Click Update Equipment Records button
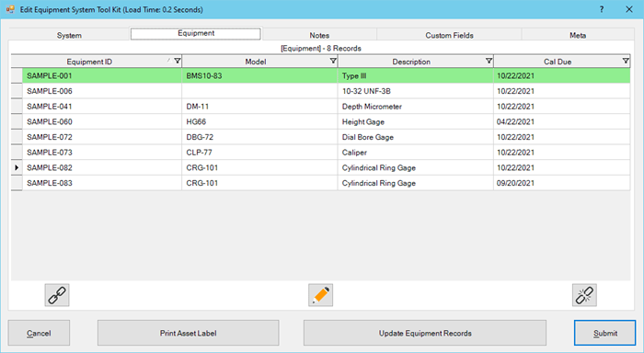Image resolution: width=644 pixels, height=353 pixels. pos(425,333)
